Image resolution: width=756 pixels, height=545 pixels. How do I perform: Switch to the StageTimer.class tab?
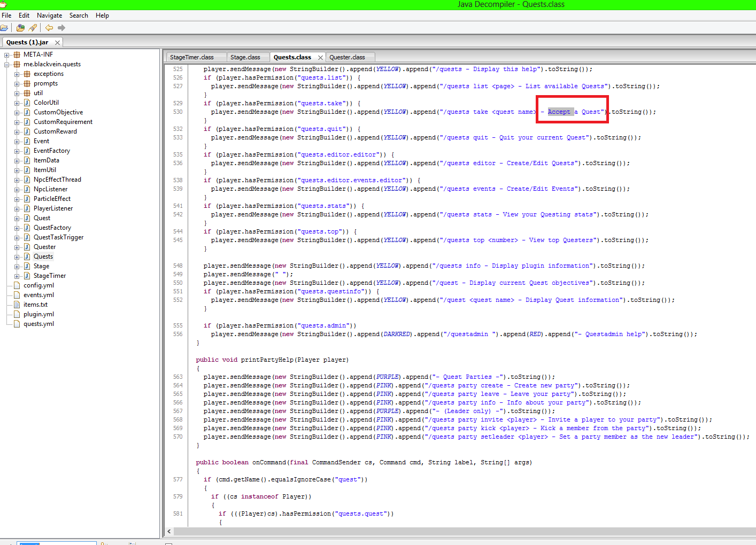click(191, 57)
